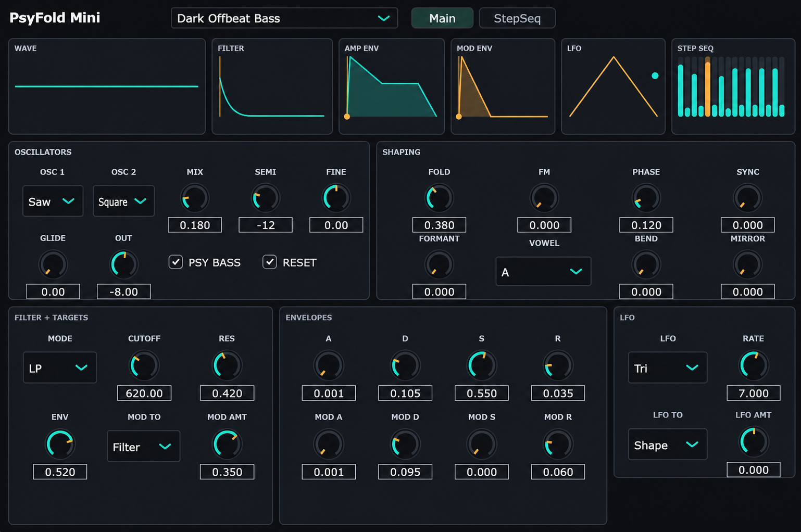Click the RES resonance knob

pos(227,365)
